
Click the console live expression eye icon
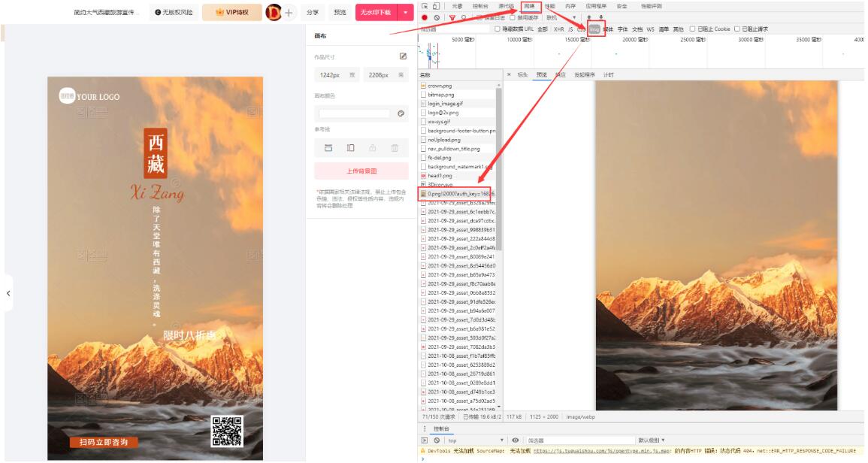516,440
